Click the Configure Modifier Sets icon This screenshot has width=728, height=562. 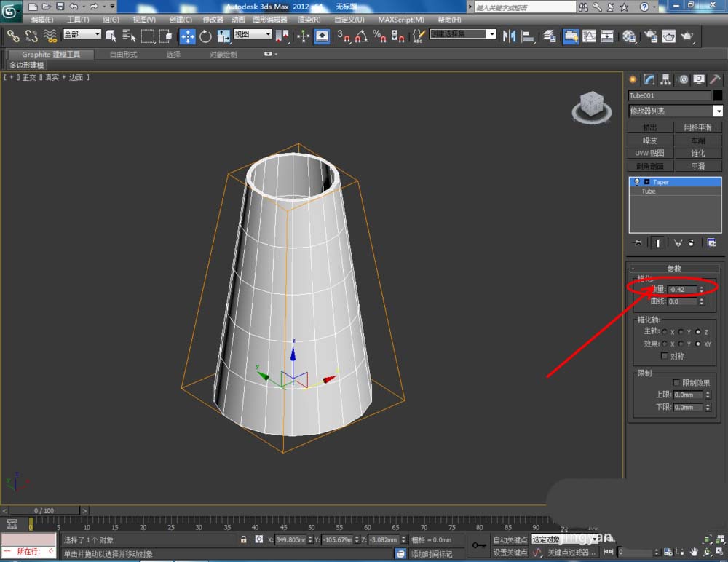[711, 242]
